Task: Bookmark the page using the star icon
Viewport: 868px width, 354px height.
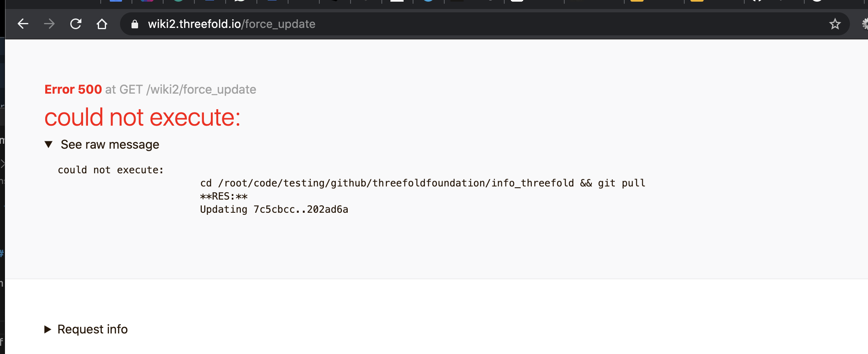Action: tap(835, 24)
